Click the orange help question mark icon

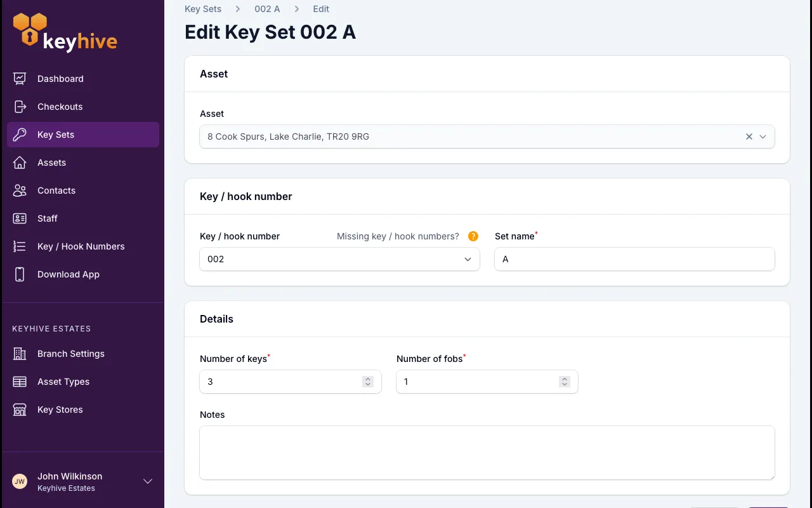coord(473,236)
